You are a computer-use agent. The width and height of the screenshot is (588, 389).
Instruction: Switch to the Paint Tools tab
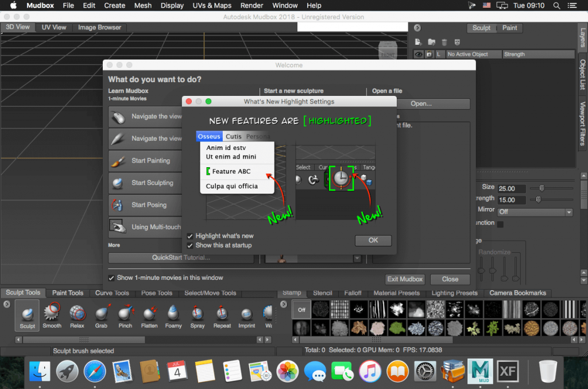click(68, 293)
